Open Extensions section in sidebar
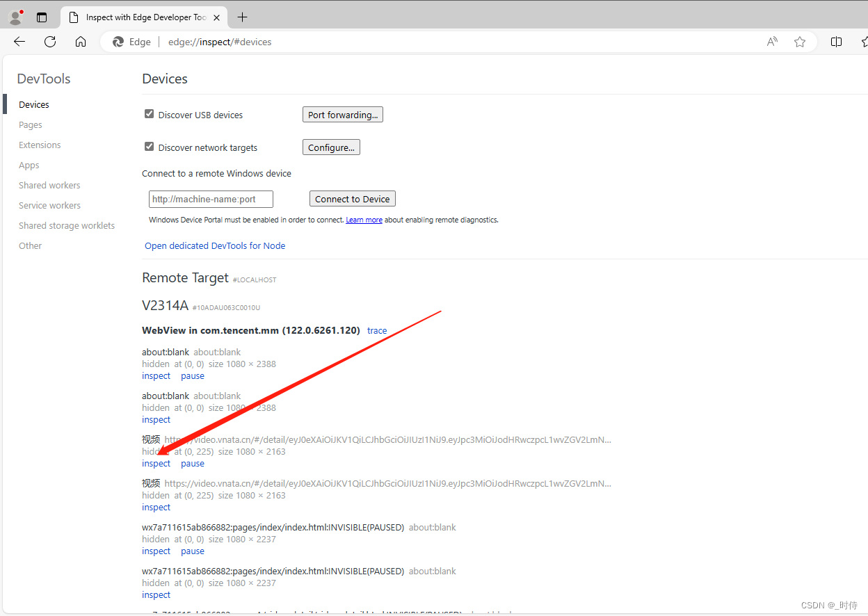 coord(40,145)
